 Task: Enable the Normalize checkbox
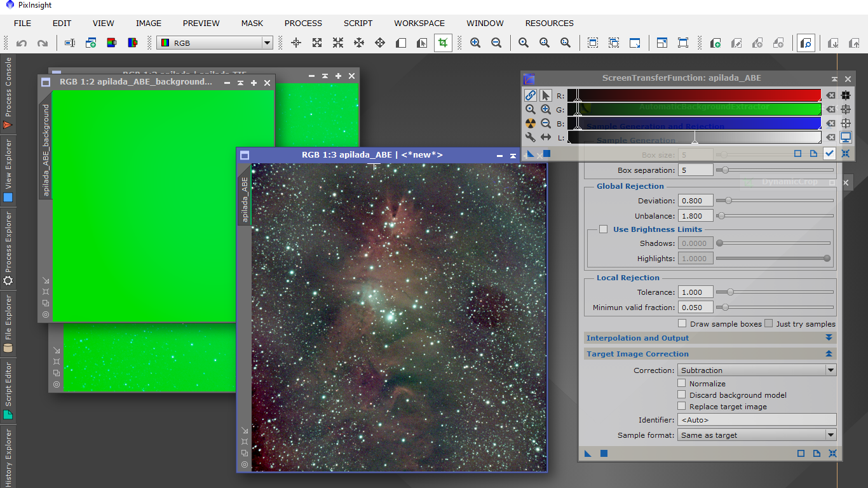(x=682, y=383)
